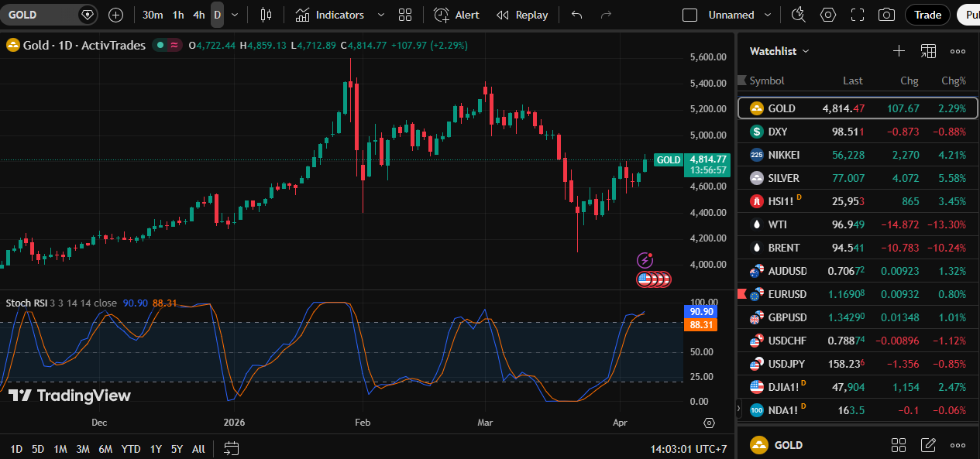
Task: Click the Trade button
Action: 927,15
